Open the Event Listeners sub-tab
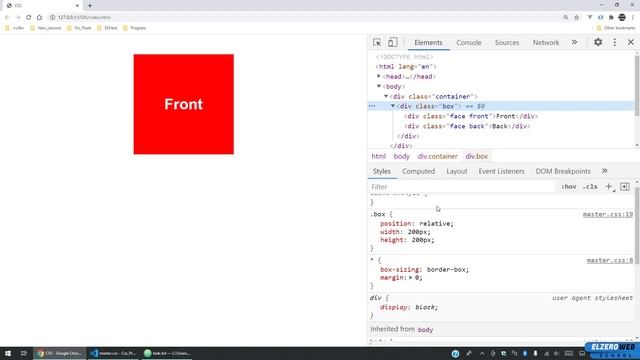Image resolution: width=640 pixels, height=360 pixels. coord(501,171)
